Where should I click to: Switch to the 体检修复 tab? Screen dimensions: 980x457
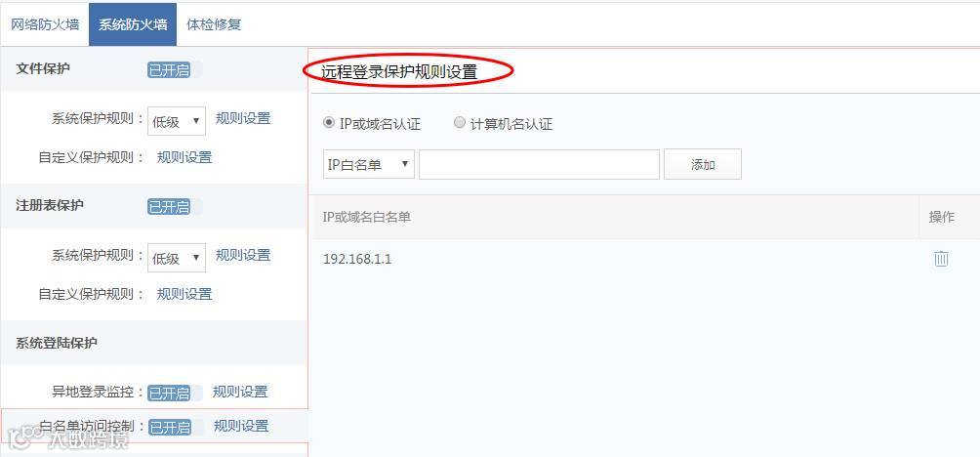(x=214, y=25)
